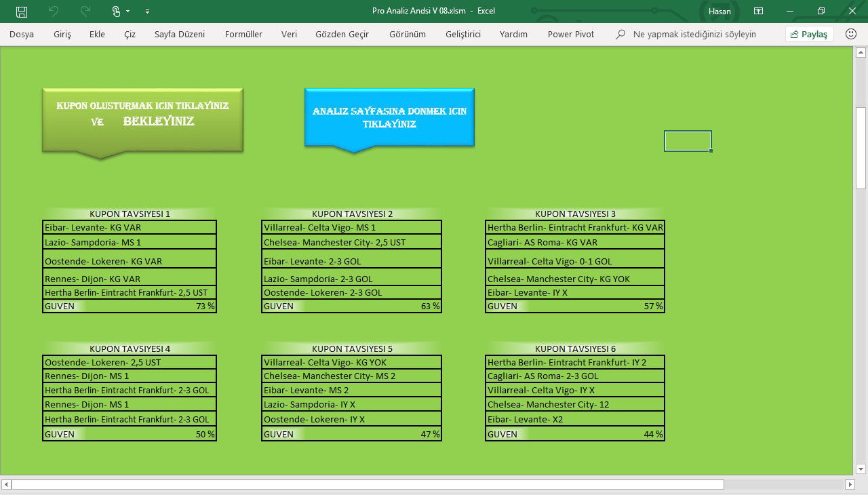Select cell 'Rennes- Dijon- KG VAR'
Image resolution: width=868 pixels, height=495 pixels.
130,277
